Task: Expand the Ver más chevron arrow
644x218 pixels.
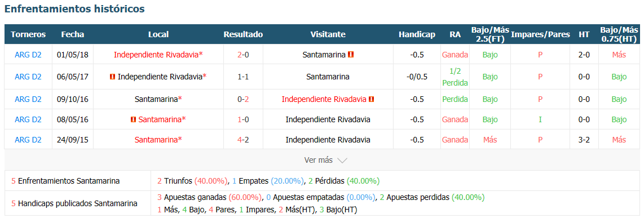Action: point(342,160)
